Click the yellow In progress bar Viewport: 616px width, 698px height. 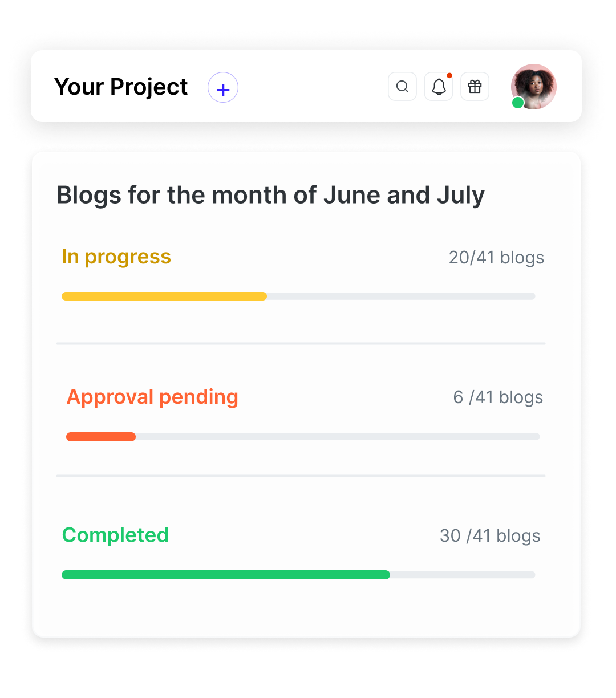[164, 297]
